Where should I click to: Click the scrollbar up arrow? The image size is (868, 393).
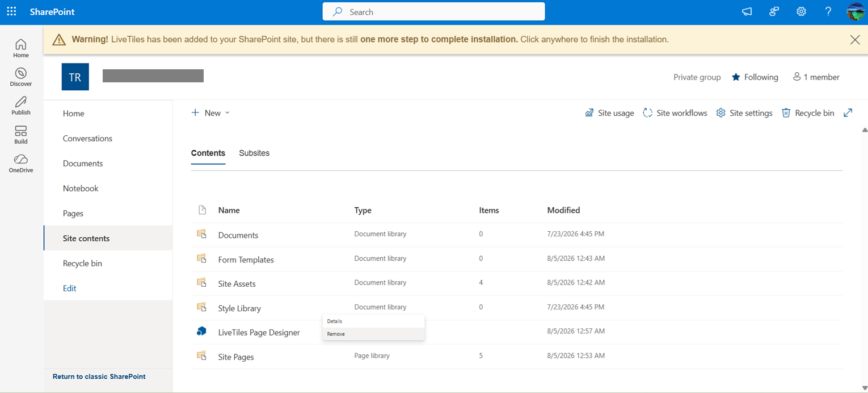click(864, 130)
